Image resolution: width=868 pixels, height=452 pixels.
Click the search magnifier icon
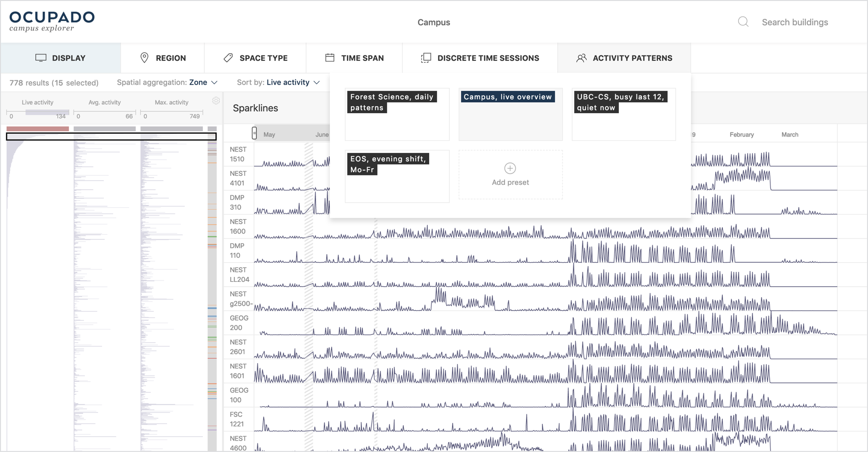(x=743, y=22)
